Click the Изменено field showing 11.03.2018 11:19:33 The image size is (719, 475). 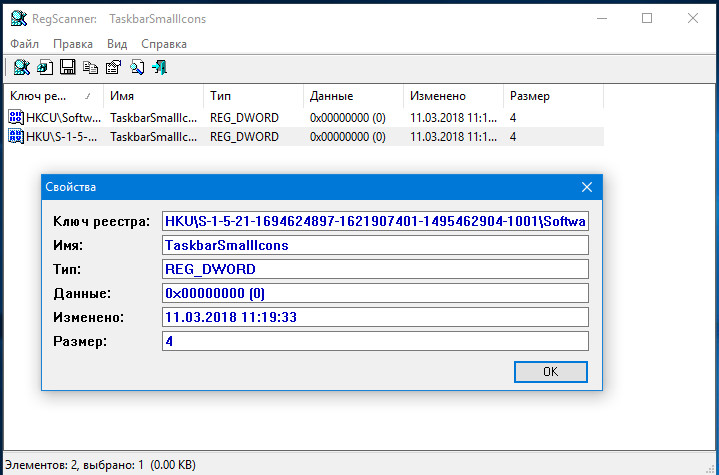coord(375,317)
